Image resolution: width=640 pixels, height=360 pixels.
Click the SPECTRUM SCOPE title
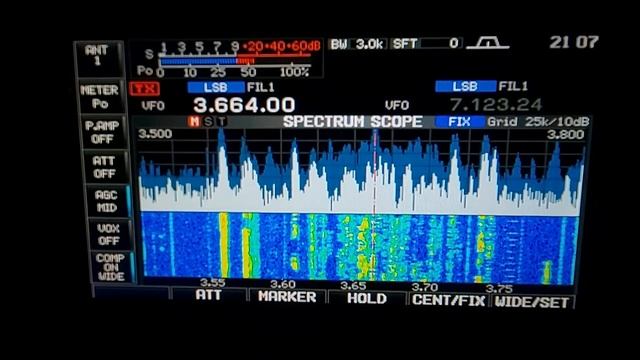[x=353, y=122]
